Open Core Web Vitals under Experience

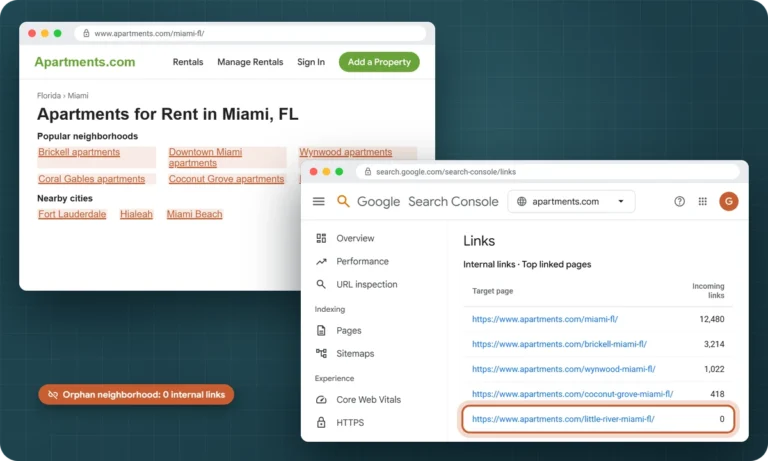pyautogui.click(x=368, y=400)
